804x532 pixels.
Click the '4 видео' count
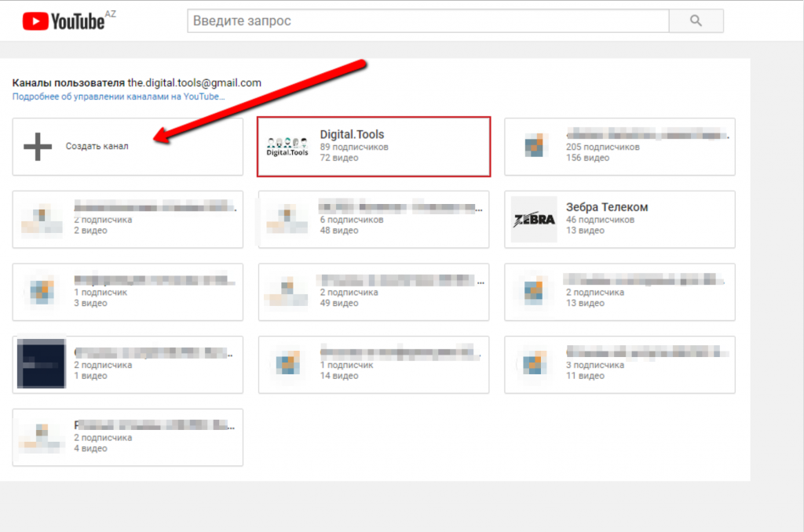pyautogui.click(x=91, y=449)
